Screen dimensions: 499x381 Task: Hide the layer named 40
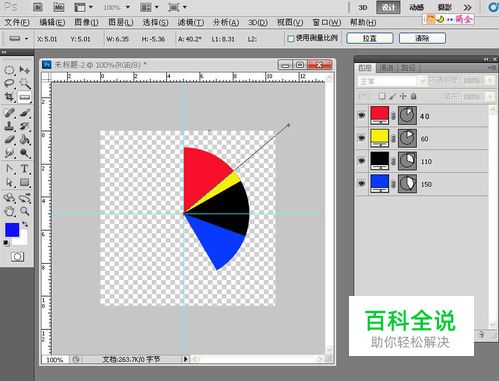pyautogui.click(x=362, y=116)
